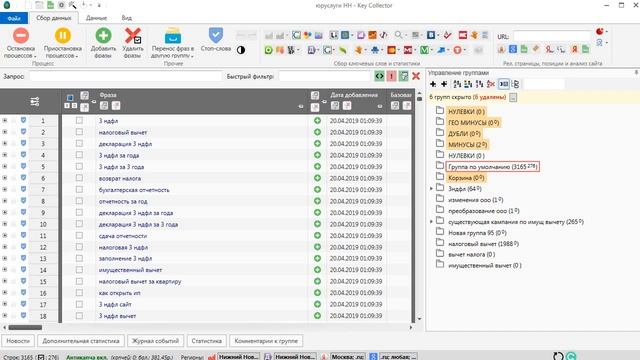Expand the 'существующая кампания' group node
The image size is (640, 360).
point(431,222)
